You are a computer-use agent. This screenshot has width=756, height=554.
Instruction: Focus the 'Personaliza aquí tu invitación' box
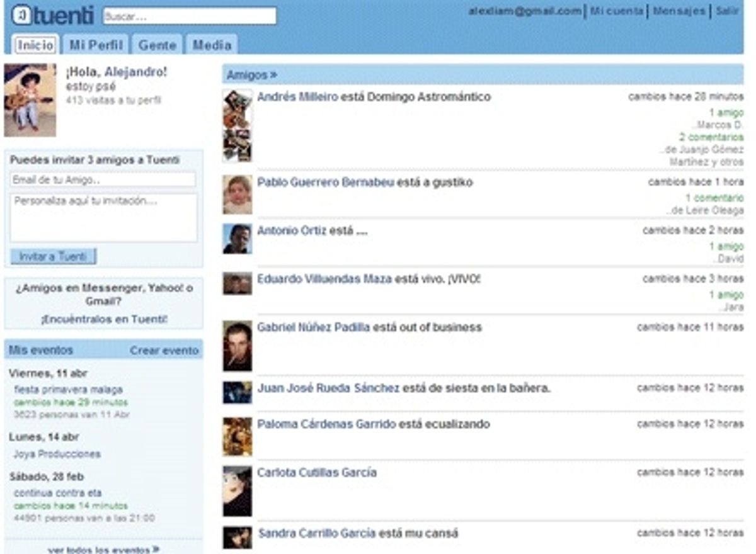(x=103, y=218)
